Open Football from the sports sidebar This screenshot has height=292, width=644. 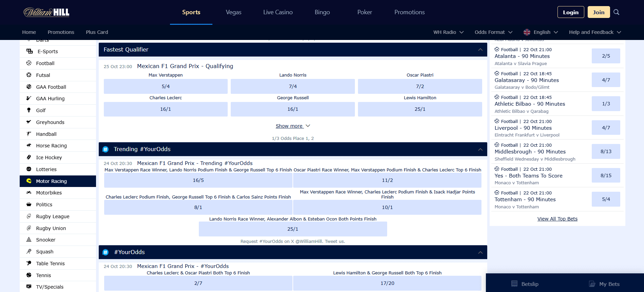click(45, 63)
